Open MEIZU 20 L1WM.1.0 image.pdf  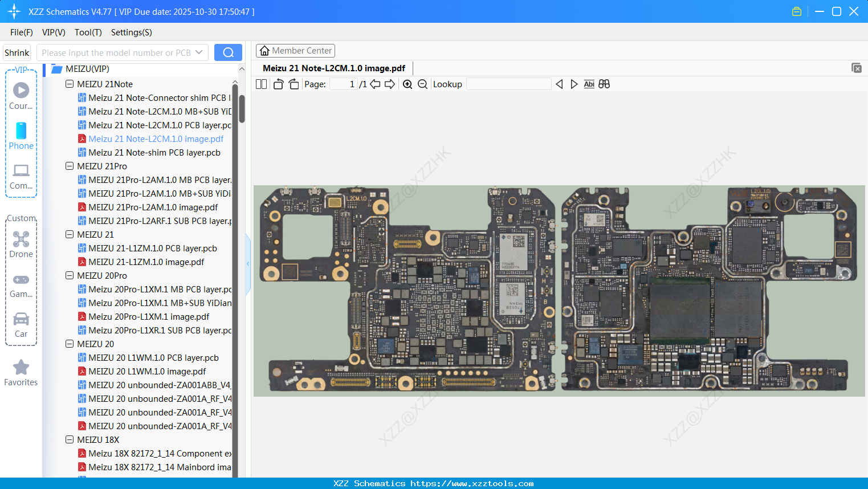pyautogui.click(x=142, y=371)
